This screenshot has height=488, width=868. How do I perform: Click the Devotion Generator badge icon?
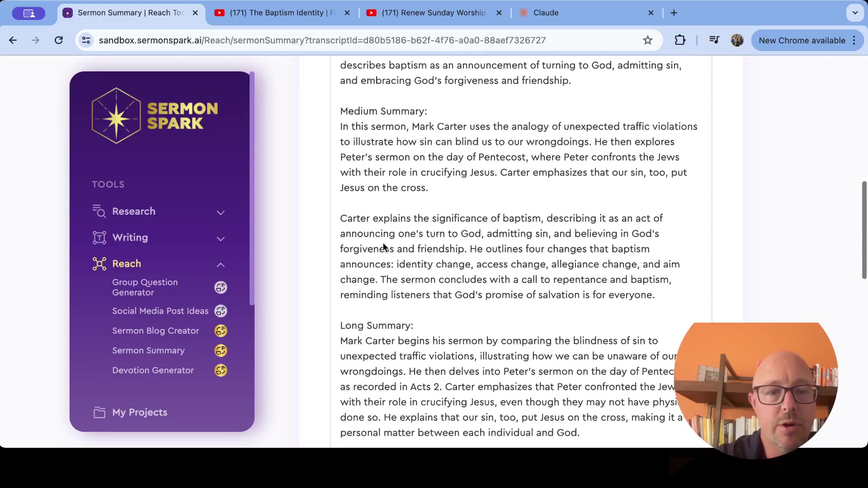click(x=221, y=371)
